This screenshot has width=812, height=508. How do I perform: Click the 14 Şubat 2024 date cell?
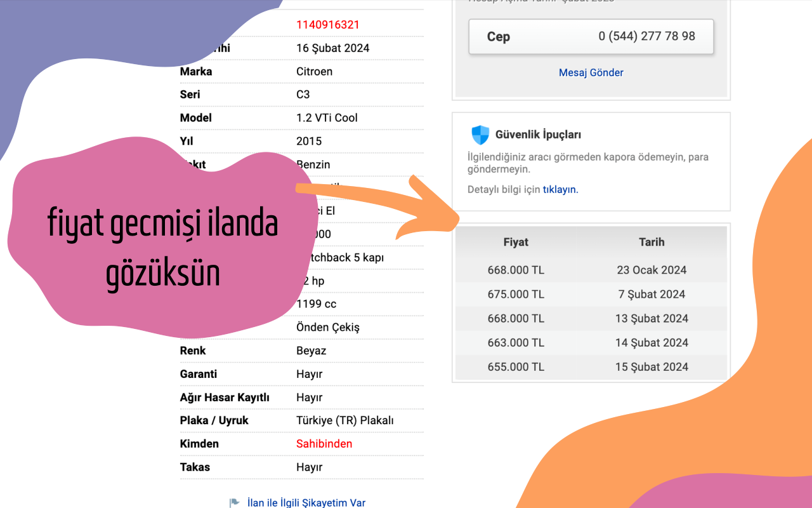click(x=652, y=342)
